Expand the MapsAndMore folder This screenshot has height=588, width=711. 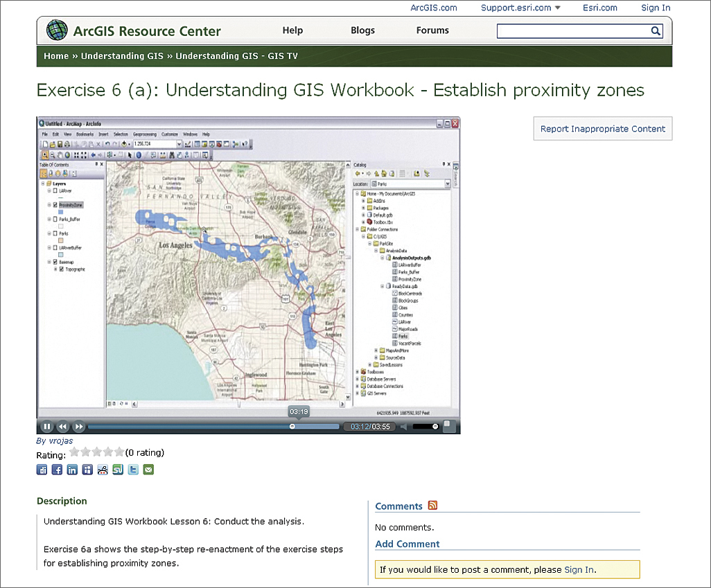[x=376, y=350]
